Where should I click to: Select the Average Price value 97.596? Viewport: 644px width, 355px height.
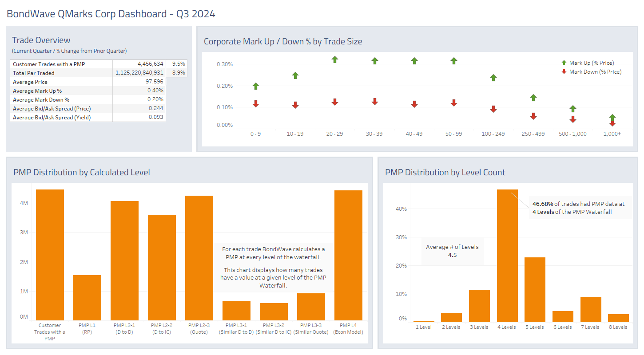tap(155, 82)
